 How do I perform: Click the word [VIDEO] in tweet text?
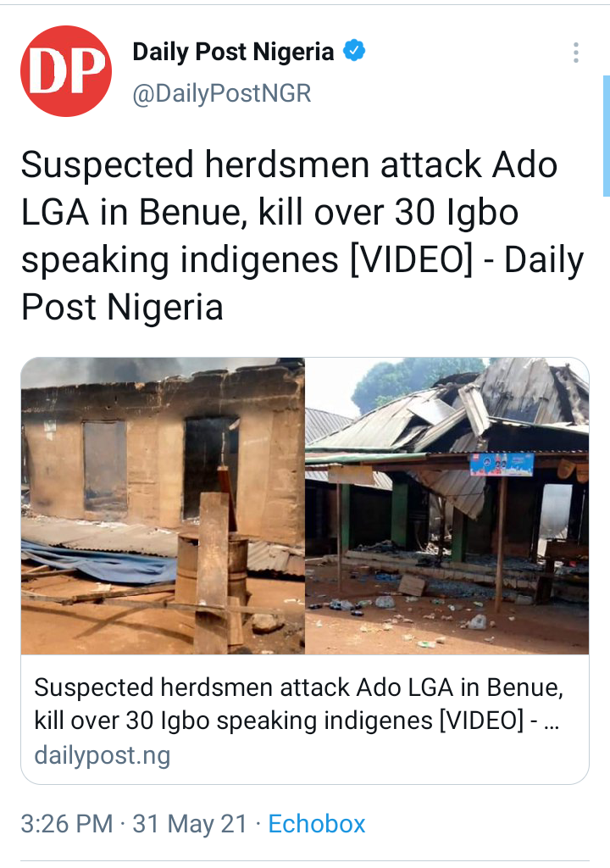click(412, 260)
